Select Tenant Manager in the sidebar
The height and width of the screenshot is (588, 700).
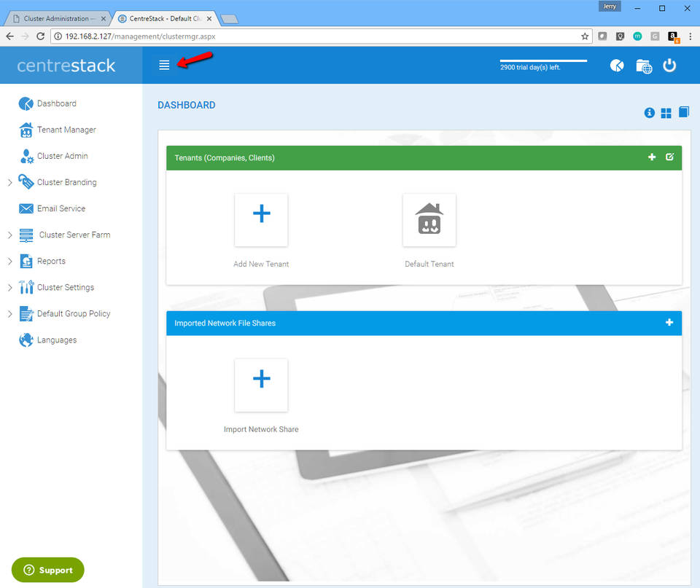coord(66,130)
